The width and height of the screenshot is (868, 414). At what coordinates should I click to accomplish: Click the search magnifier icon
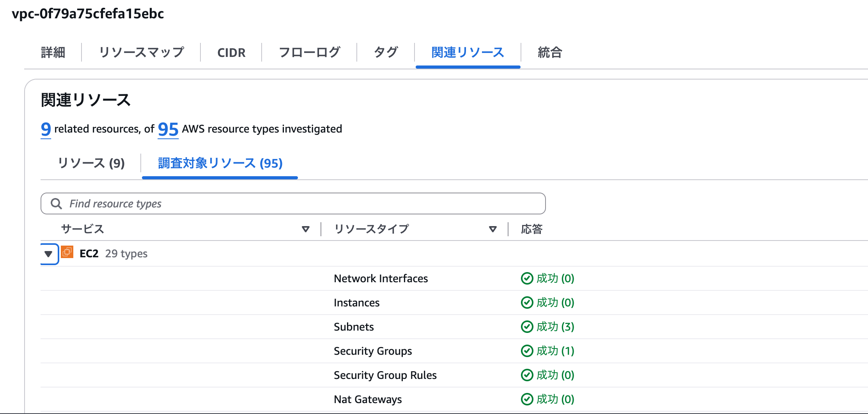point(57,203)
